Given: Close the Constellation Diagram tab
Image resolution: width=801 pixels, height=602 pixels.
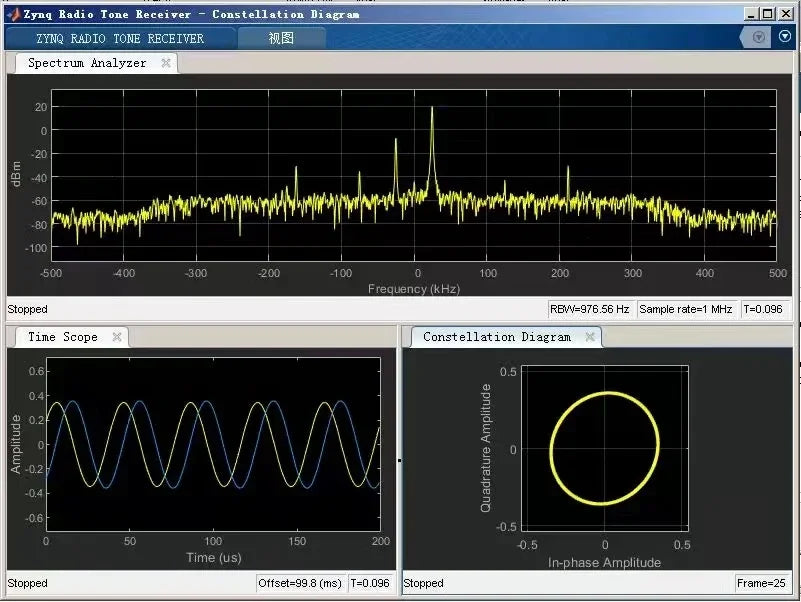Looking at the screenshot, I should (x=590, y=337).
